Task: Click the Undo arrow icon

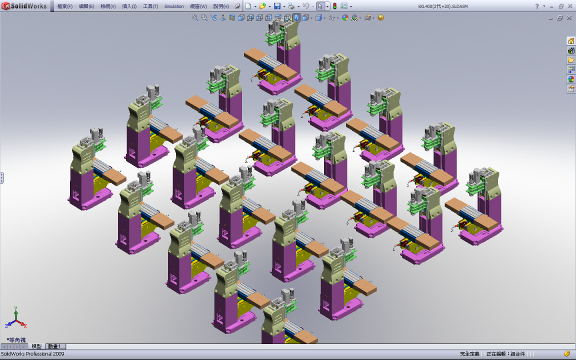Action: [306, 6]
